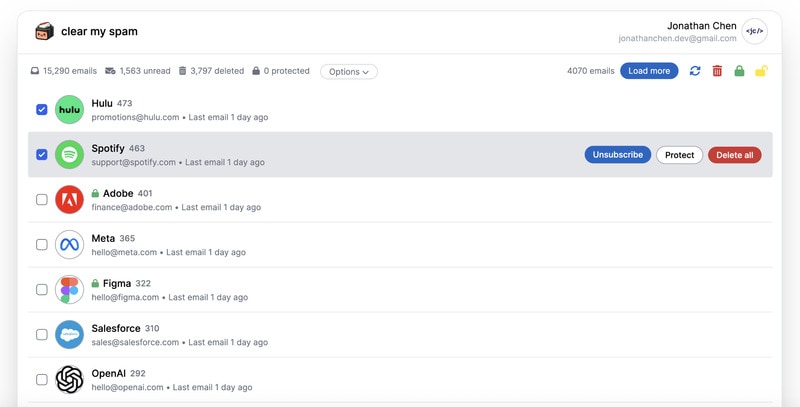Click the Protect button for Spotify

(x=679, y=155)
